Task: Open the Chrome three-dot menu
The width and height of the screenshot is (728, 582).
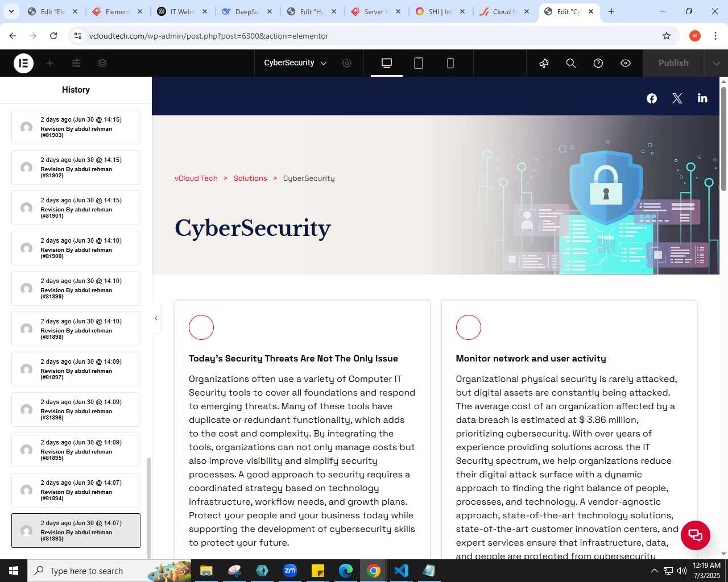Action: 715,36
